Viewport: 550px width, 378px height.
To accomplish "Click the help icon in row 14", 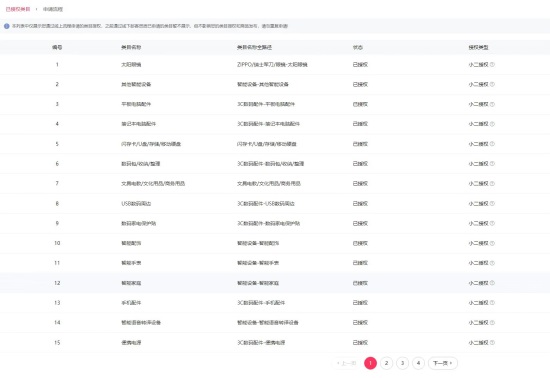I will (x=492, y=323).
